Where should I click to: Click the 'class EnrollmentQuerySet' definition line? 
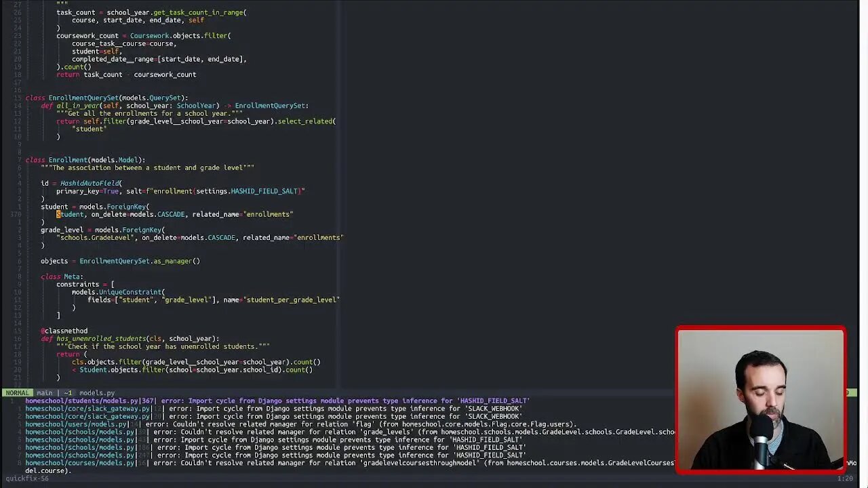(x=106, y=98)
